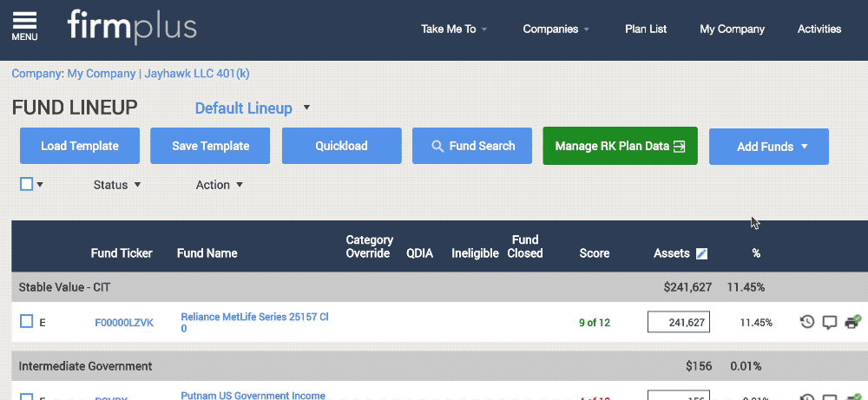Open Putnam US Government Income fund link
Image resolution: width=868 pixels, height=400 pixels.
[253, 397]
